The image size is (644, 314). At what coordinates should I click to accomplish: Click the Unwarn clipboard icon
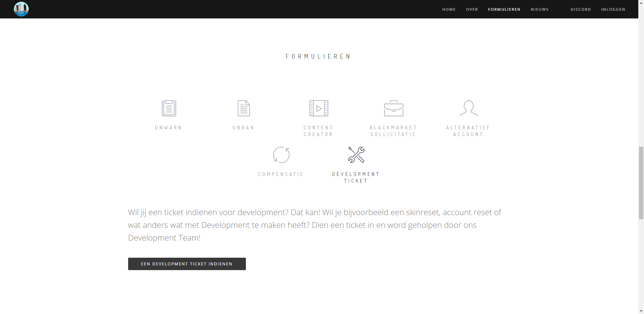[169, 108]
